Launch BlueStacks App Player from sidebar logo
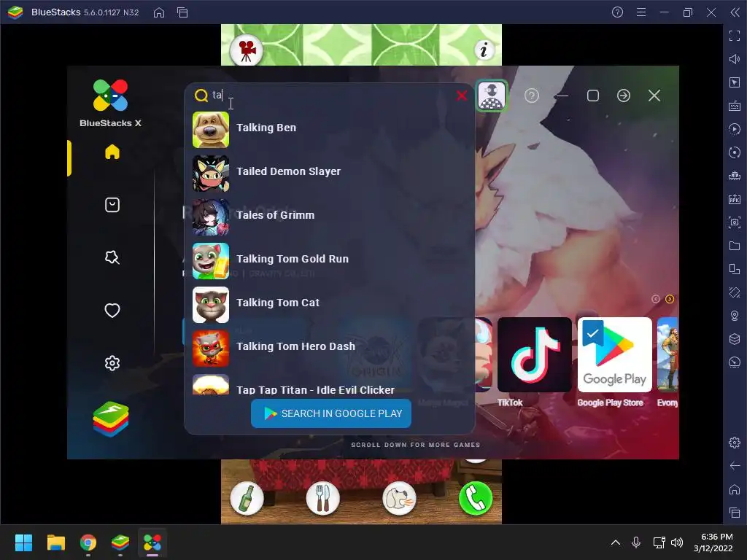 point(111,419)
